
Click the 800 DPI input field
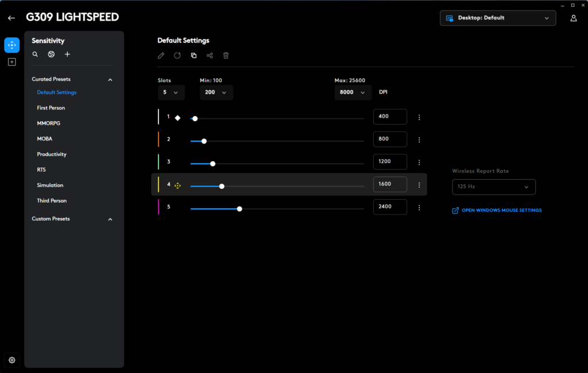pyautogui.click(x=390, y=139)
